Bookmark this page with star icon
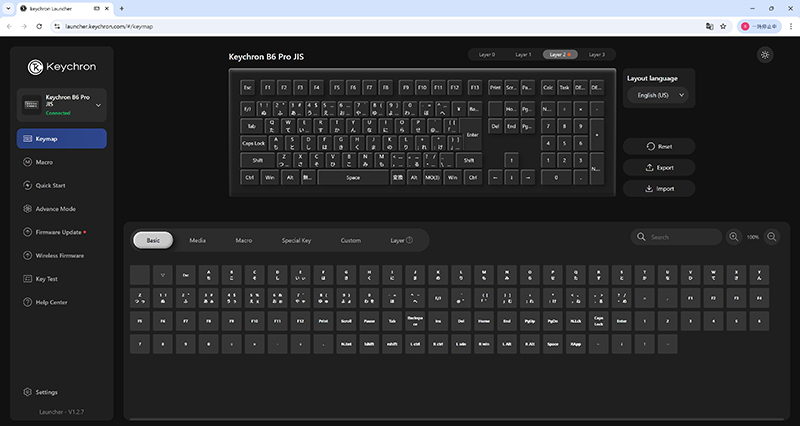800x426 pixels. point(723,27)
